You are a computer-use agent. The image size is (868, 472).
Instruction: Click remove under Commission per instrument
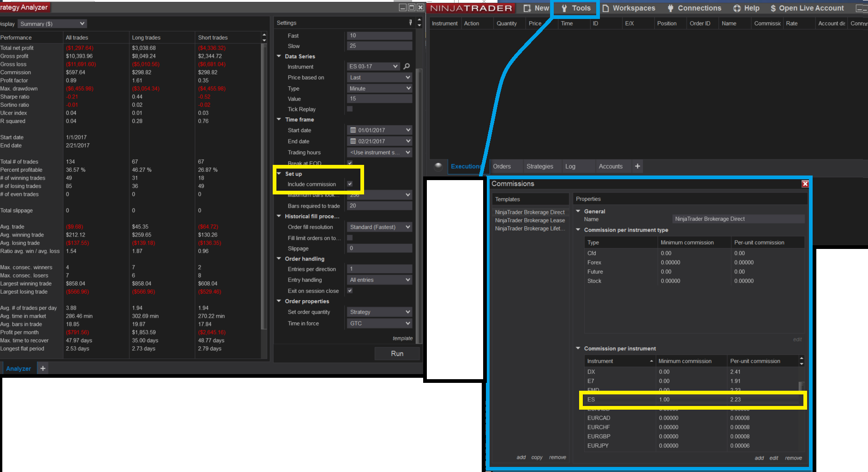tap(793, 458)
